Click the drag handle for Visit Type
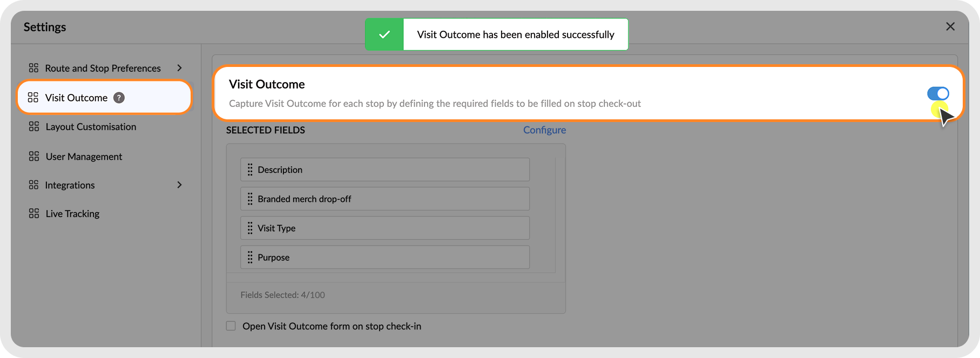This screenshot has width=980, height=358. (250, 228)
